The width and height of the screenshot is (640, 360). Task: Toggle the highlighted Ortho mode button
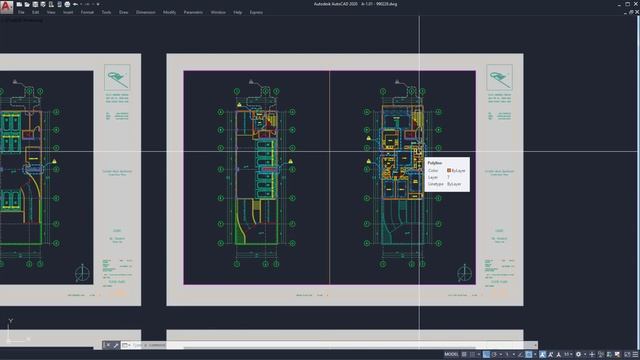point(486,355)
